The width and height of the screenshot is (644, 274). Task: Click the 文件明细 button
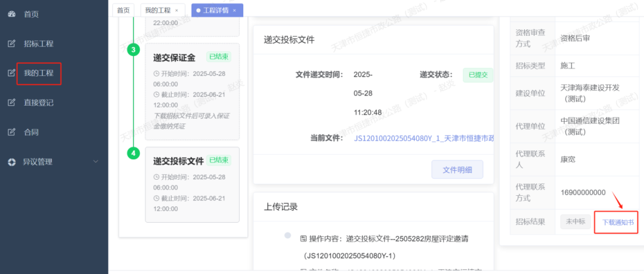point(457,170)
